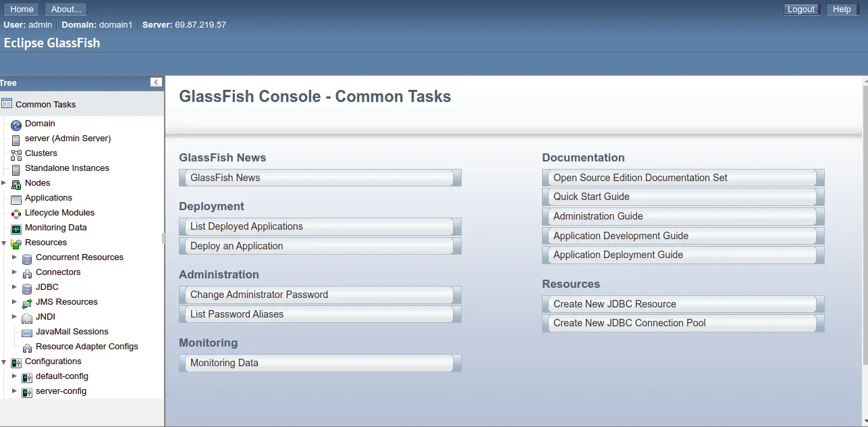Image resolution: width=868 pixels, height=427 pixels.
Task: Select JavaMail Sessions tree node
Action: click(72, 331)
